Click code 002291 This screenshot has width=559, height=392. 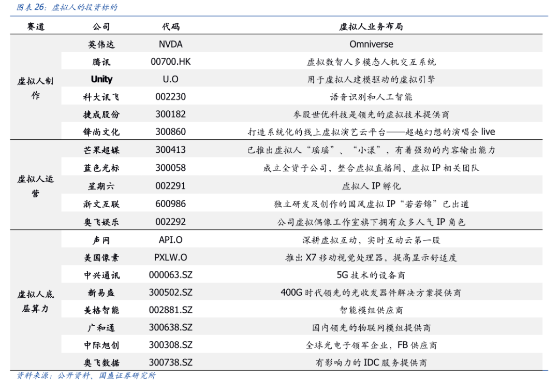coord(171,186)
